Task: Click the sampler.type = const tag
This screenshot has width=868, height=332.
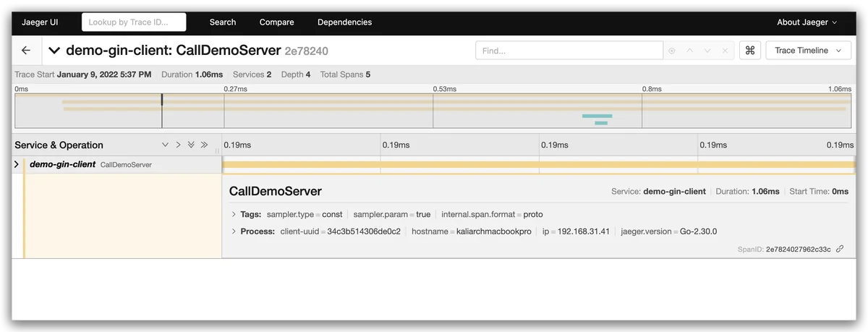Action: tap(305, 214)
